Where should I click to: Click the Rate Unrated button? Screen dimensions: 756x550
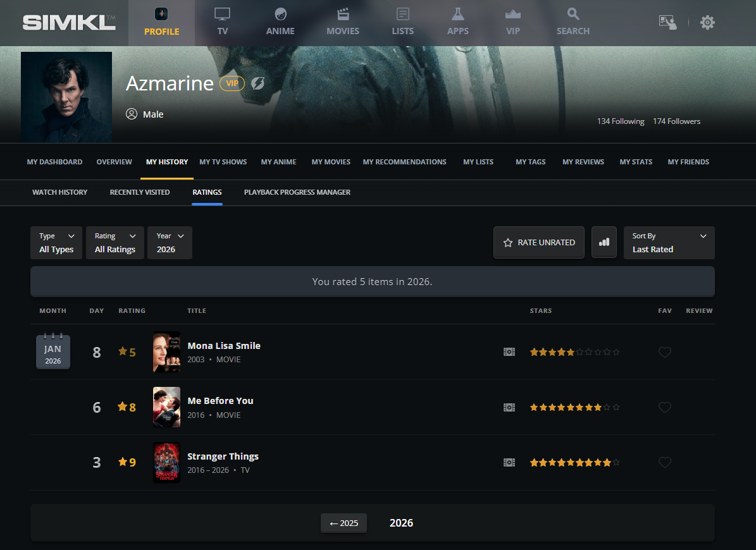(539, 243)
